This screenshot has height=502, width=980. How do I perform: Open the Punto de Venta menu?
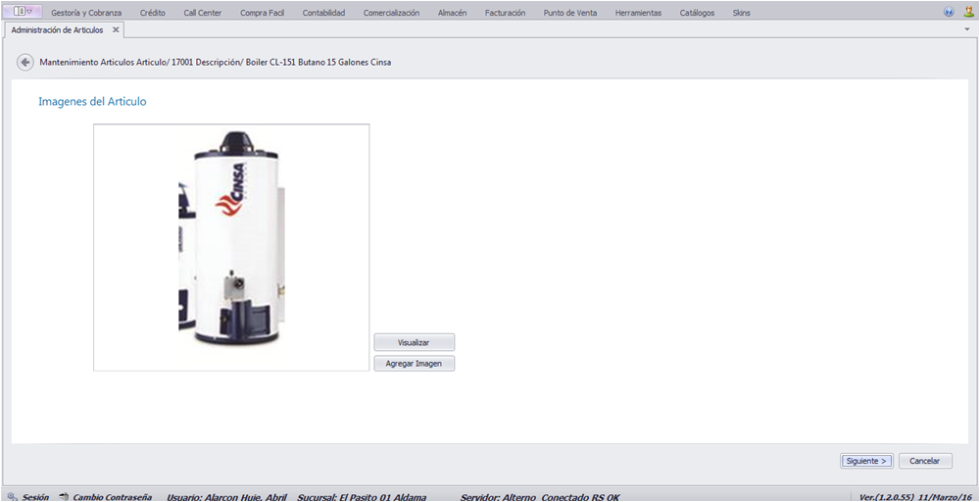[x=570, y=13]
